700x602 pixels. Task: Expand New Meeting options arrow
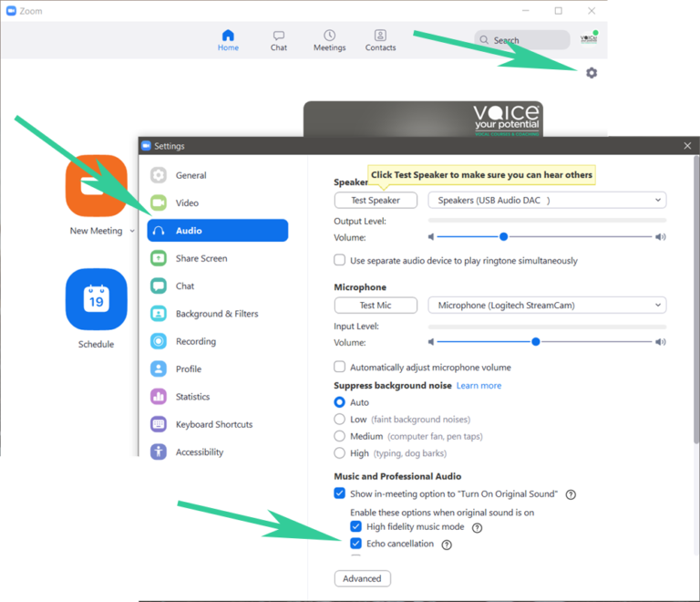tap(132, 231)
